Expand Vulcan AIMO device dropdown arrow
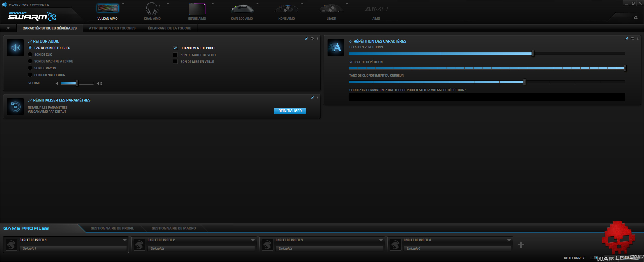Screen dimensions: 644x262 coord(123,4)
